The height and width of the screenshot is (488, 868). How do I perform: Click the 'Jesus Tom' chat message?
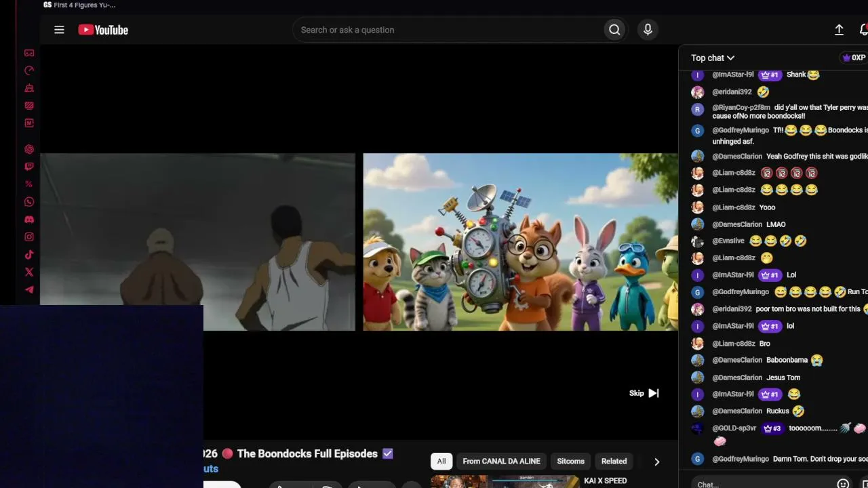click(783, 378)
